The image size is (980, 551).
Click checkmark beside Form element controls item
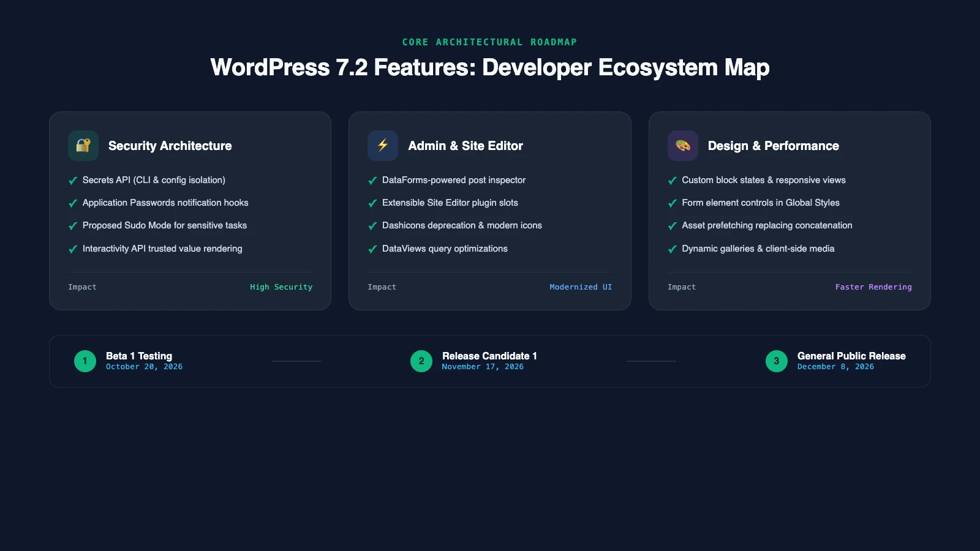pos(673,203)
